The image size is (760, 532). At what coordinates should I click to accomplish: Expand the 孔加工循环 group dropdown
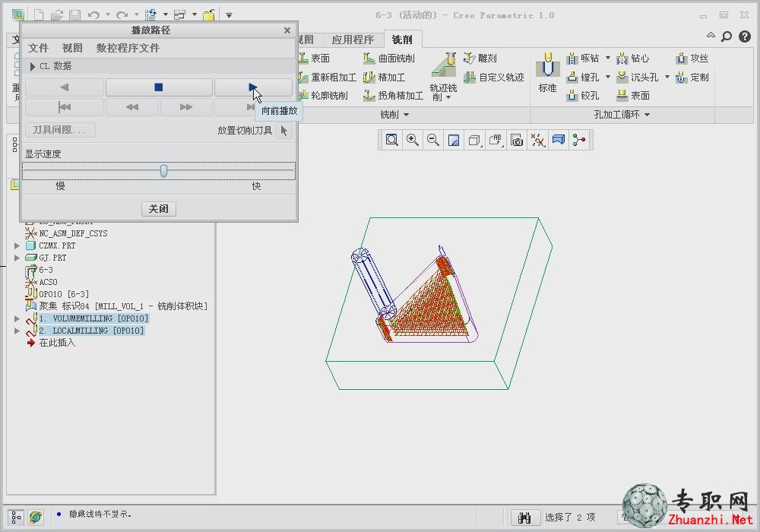647,115
